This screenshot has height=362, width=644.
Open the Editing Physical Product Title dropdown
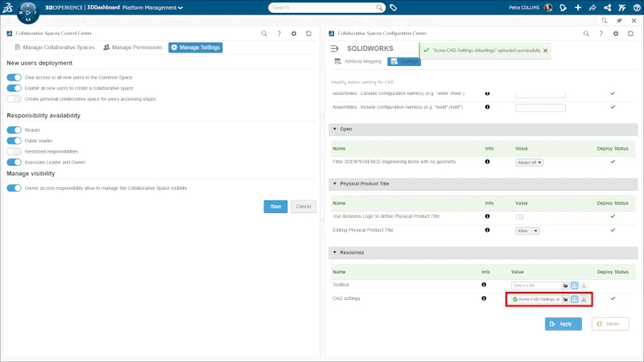click(527, 231)
